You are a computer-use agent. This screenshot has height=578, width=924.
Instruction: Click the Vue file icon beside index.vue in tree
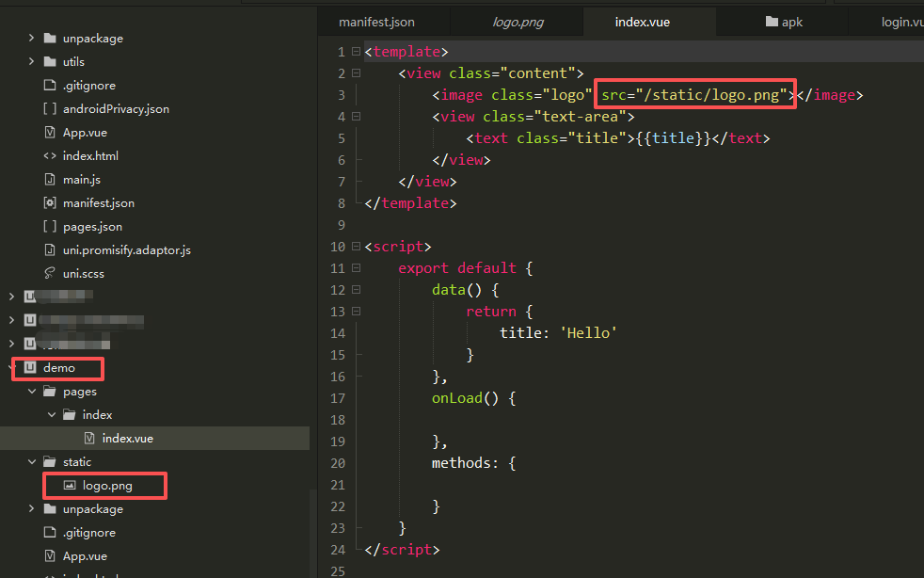(x=89, y=439)
